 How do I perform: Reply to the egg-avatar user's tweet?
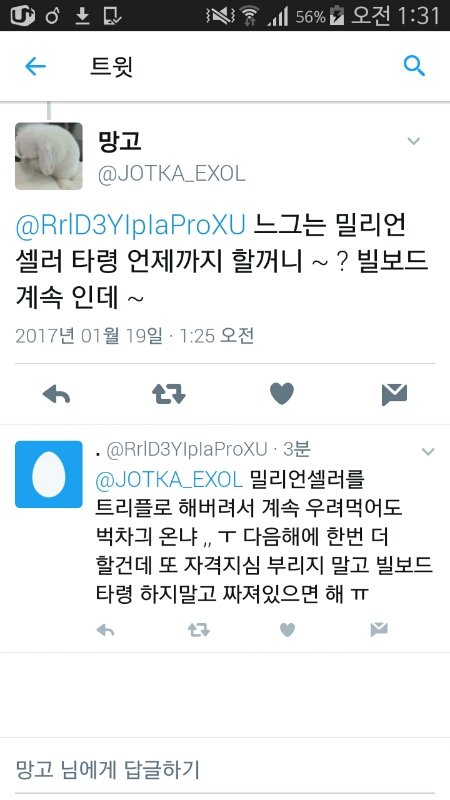[x=105, y=631]
